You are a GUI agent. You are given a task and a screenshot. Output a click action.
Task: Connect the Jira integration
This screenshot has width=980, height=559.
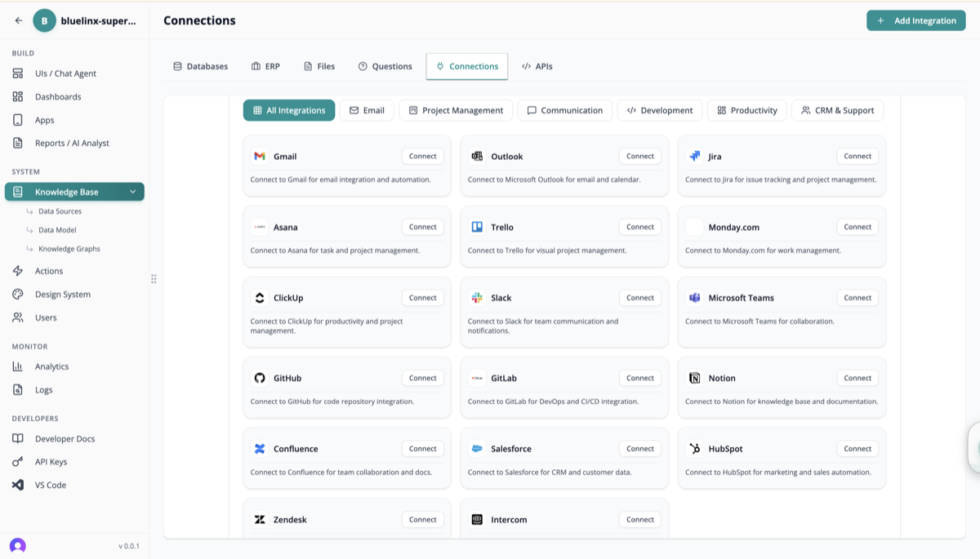(857, 156)
